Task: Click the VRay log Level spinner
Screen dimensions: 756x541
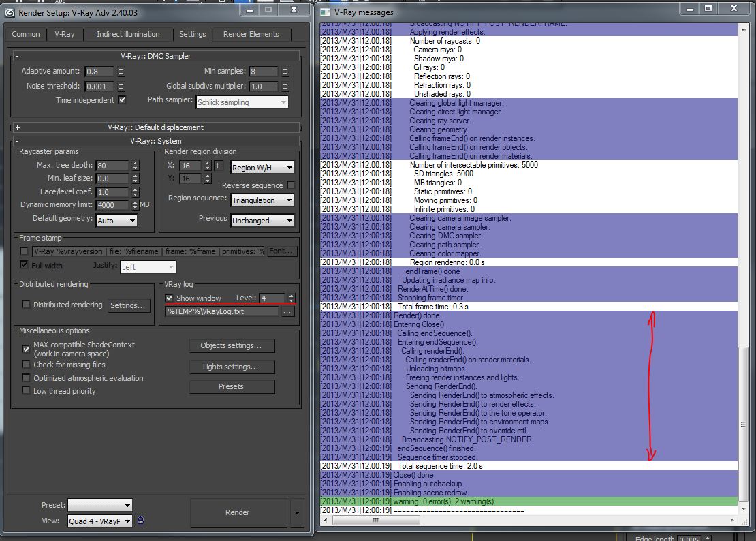Action: 291,298
